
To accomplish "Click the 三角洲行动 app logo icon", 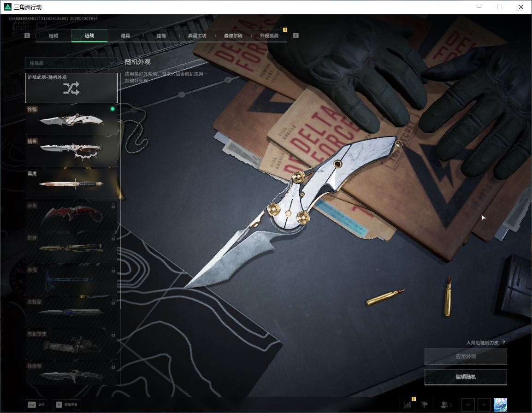I will coord(7,7).
